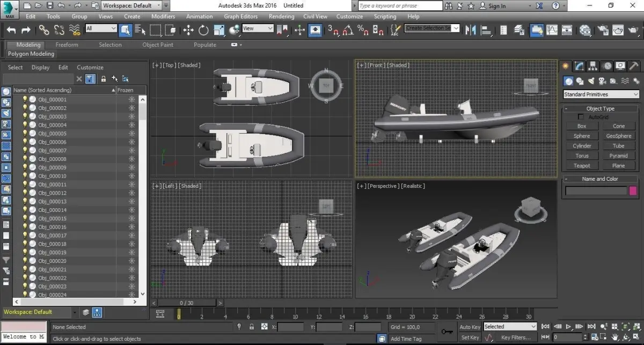Open the Rendering menu
Viewport: 644px width, 345px height.
point(281,17)
